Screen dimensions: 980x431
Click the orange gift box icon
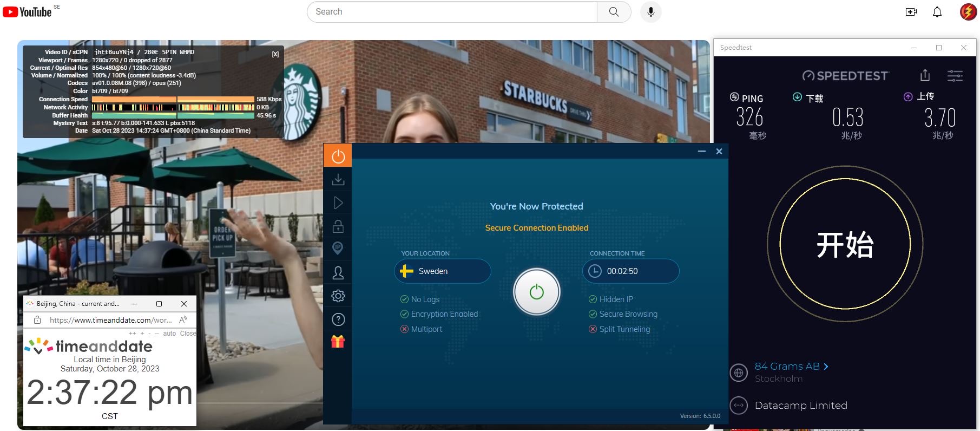338,342
